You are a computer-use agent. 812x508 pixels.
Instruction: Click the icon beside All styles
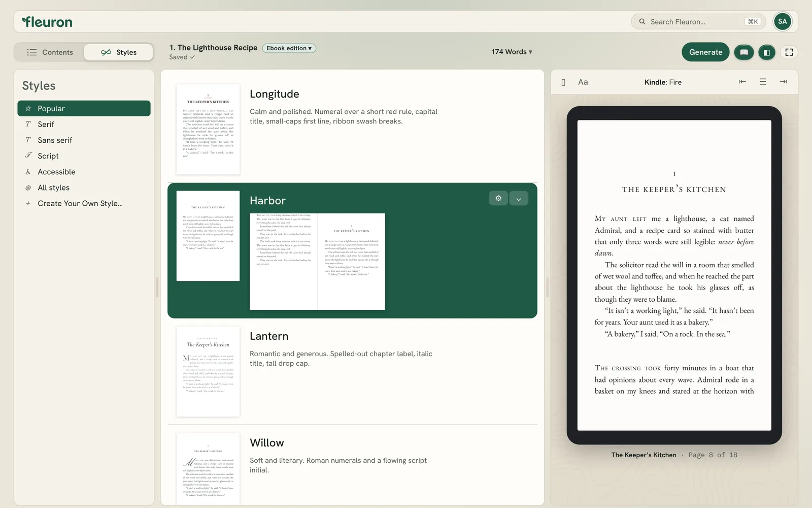[28, 187]
